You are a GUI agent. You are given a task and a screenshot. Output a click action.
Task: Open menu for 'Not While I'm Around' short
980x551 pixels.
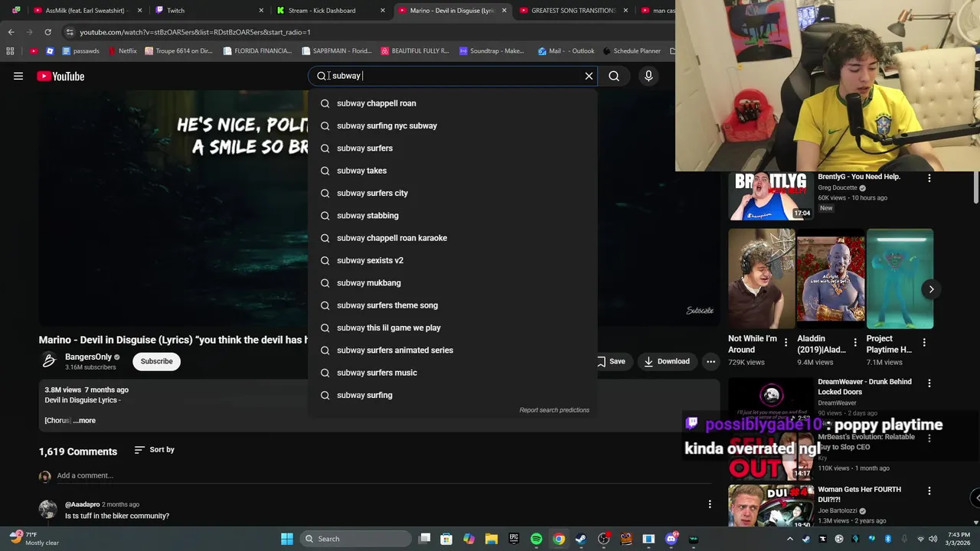pos(786,343)
